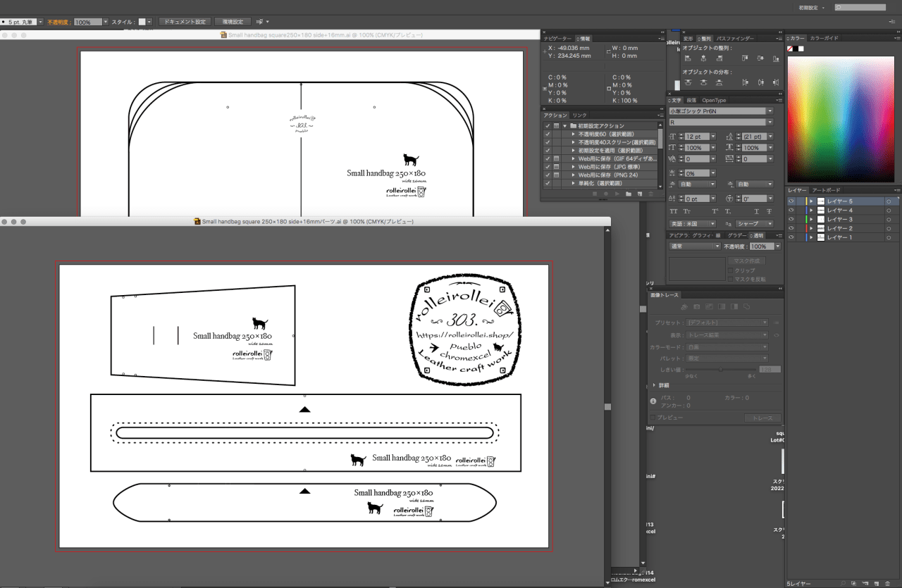Hide レイヤー 3 using its eye icon
Viewport: 902px width, 588px height.
click(791, 220)
